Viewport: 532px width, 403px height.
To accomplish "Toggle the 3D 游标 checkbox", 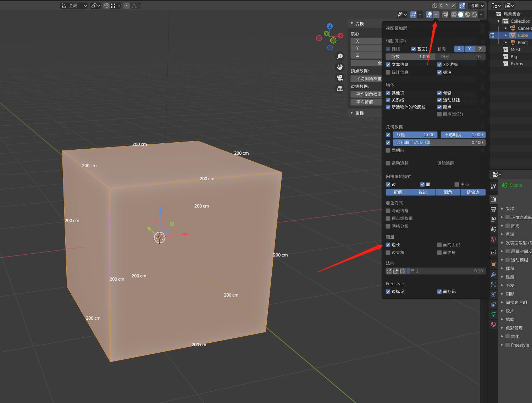I will click(x=439, y=65).
